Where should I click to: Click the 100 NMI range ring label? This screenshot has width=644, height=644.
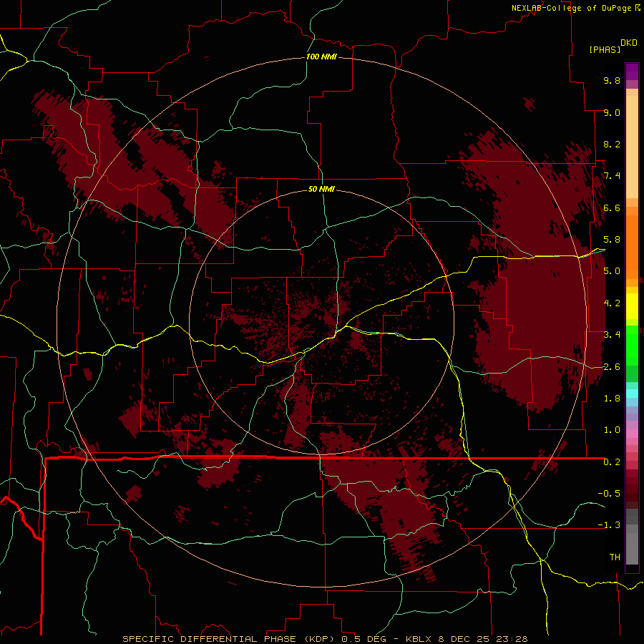(x=321, y=57)
